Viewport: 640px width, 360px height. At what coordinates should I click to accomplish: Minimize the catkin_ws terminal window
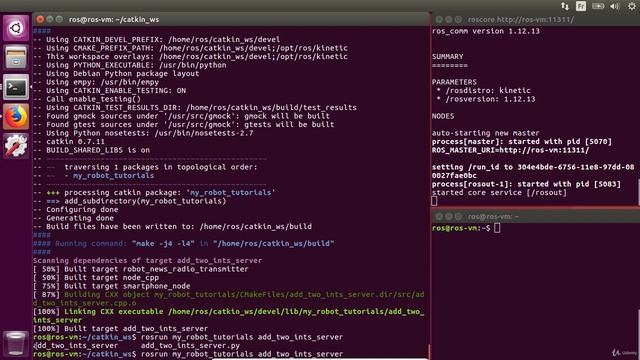coord(50,19)
